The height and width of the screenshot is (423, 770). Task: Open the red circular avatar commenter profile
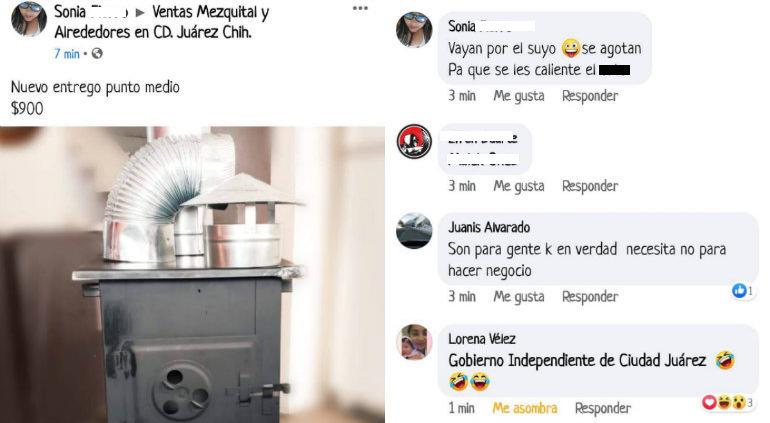[414, 141]
